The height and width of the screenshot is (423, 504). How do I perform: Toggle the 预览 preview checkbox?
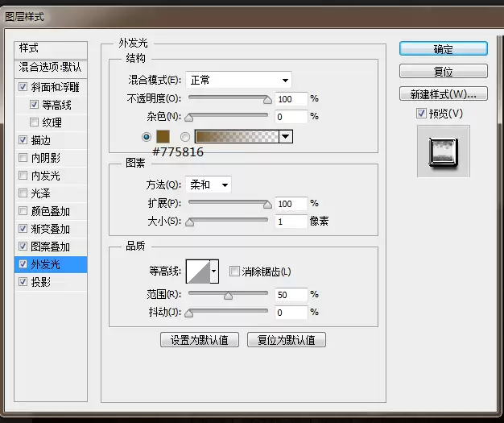pos(421,114)
